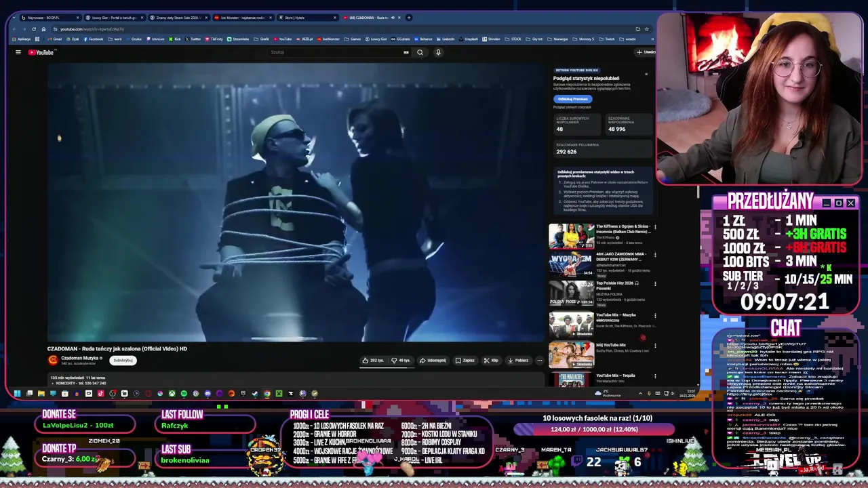
Task: Open options for Mój YouTube Mix
Action: tap(655, 345)
